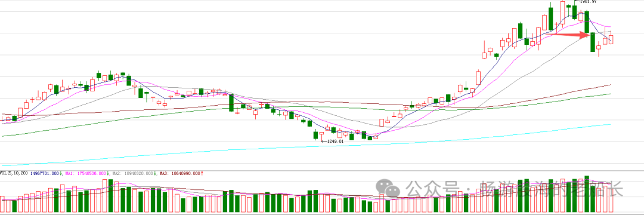Select the blue volume value 14967701.000
Viewport: 644px width, 215px height.
click(44, 173)
